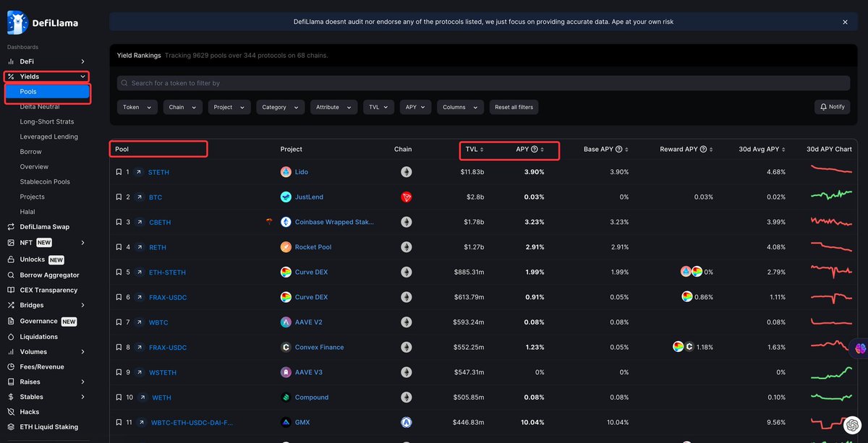The width and height of the screenshot is (868, 443).
Task: Bookmark the CBETH pool row
Action: [x=119, y=222]
